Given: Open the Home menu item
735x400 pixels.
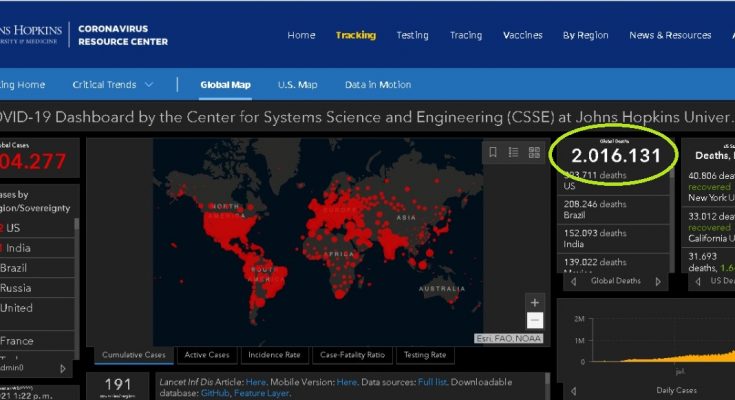Looking at the screenshot, I should point(301,35).
